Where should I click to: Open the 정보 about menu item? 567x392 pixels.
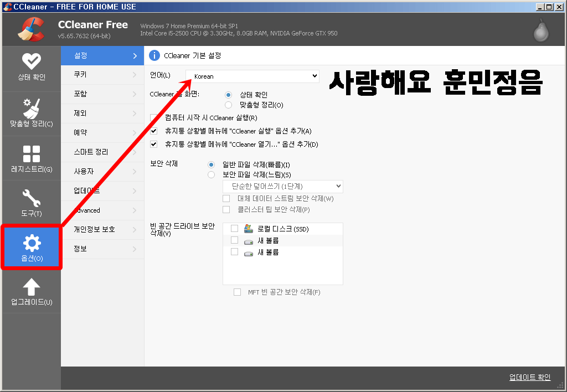pyautogui.click(x=102, y=249)
